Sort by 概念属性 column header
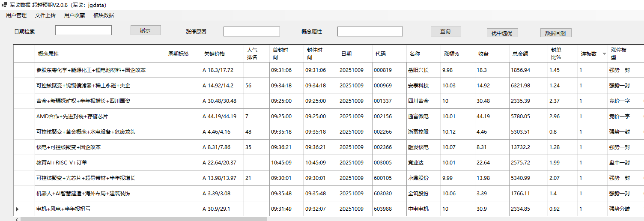Image resolution: width=644 pixels, height=221 pixels. [100, 54]
